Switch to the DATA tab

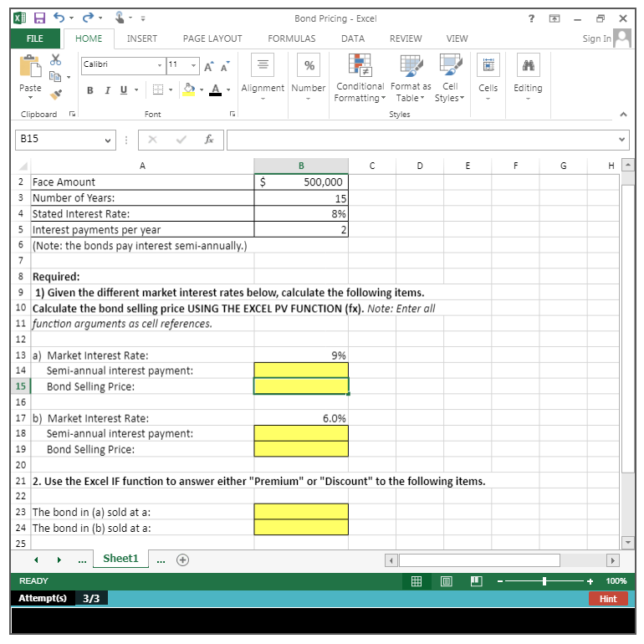click(353, 38)
